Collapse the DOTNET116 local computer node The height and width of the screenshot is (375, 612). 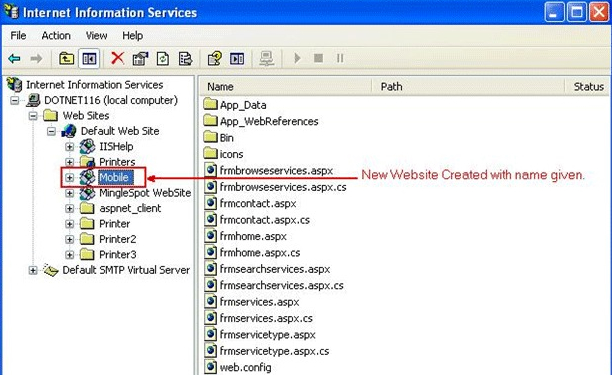pos(14,101)
